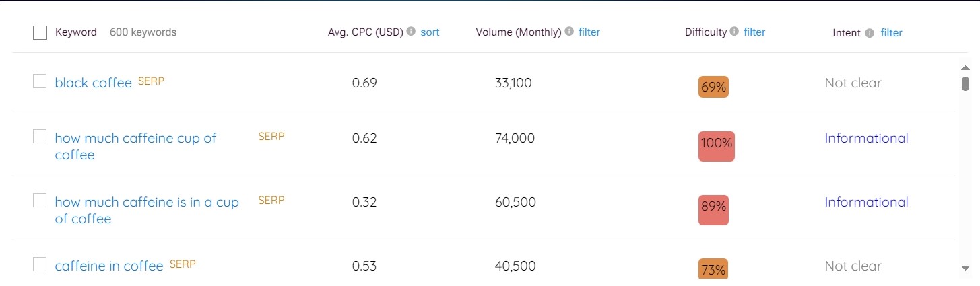Open SERP for black coffee keyword
980x286 pixels.
pyautogui.click(x=151, y=81)
